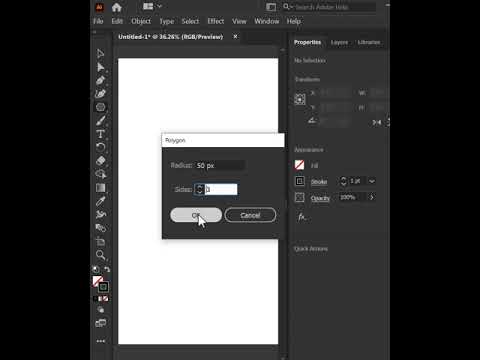Click the Opacity panel icon
The image size is (480, 360).
tap(299, 197)
